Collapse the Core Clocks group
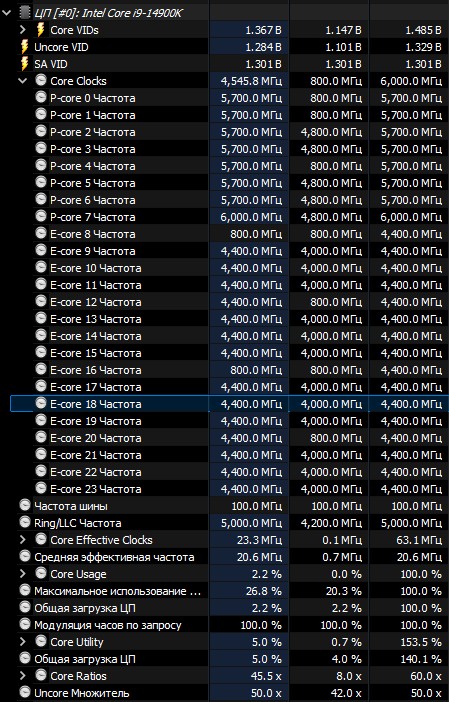The height and width of the screenshot is (702, 449). [23, 81]
